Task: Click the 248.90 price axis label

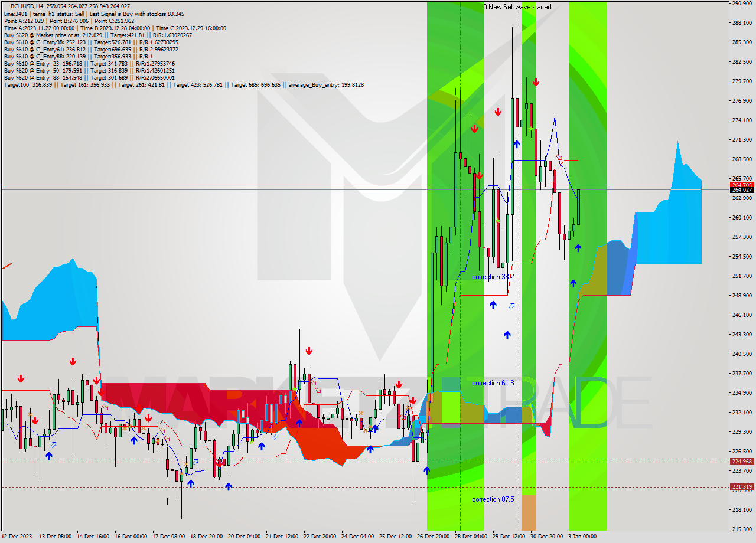Action: (x=742, y=296)
